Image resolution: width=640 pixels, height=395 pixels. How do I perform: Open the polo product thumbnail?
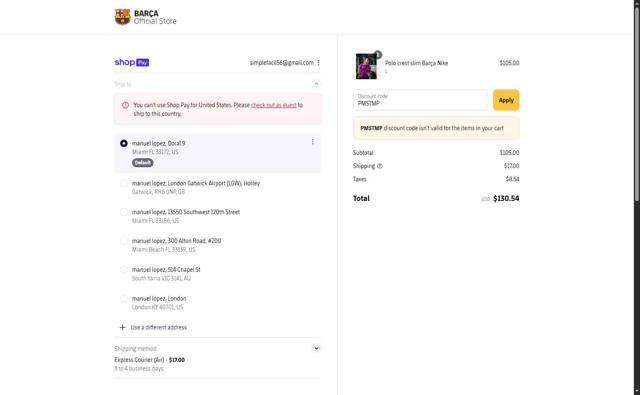(x=366, y=66)
